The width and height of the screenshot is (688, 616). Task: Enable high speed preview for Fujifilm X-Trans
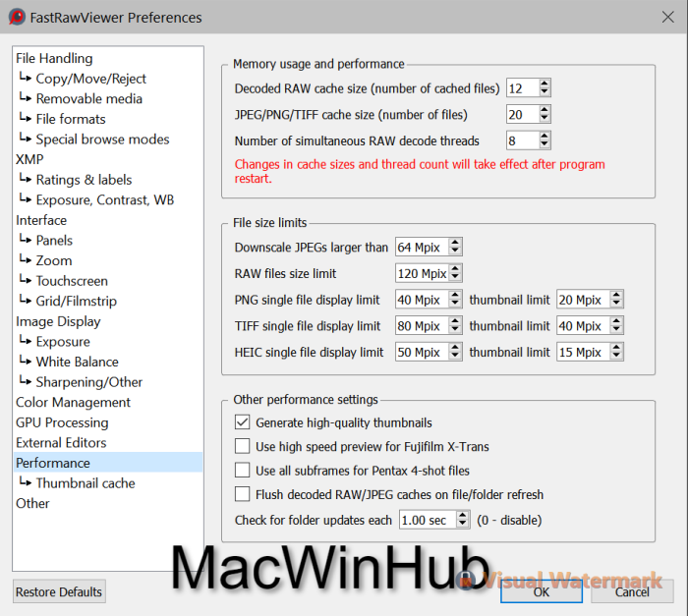(x=242, y=446)
